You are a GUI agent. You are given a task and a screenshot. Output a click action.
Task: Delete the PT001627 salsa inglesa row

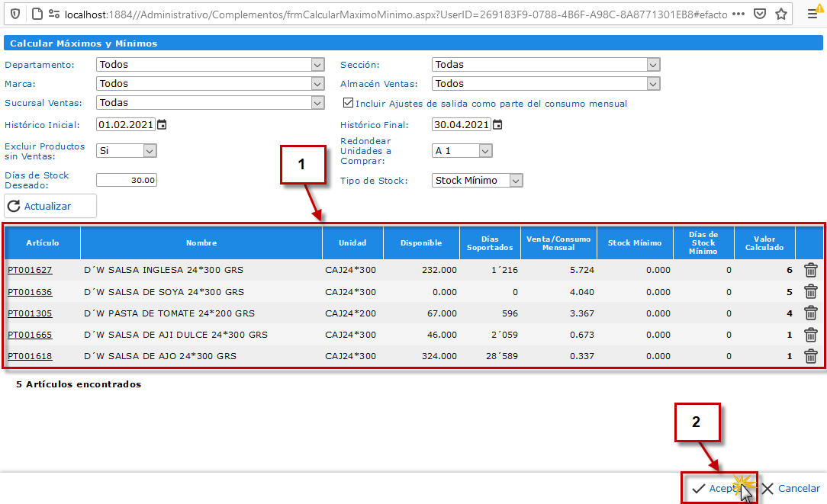811,270
